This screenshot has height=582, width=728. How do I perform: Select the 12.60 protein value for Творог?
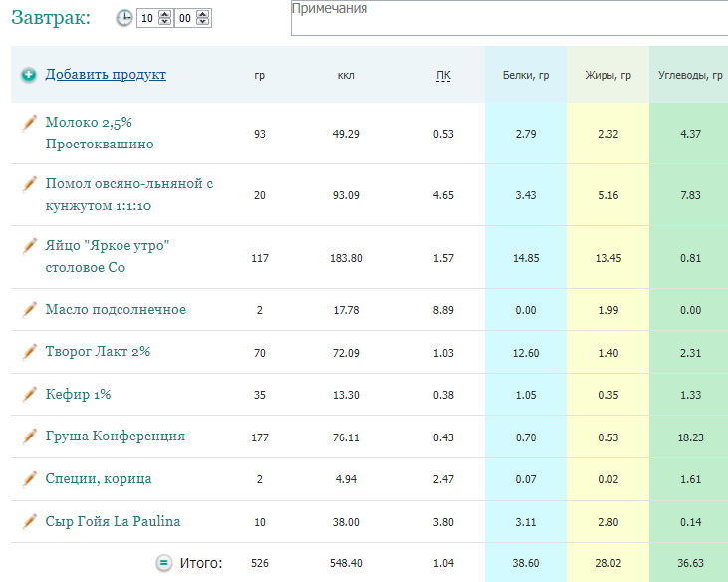pos(526,353)
